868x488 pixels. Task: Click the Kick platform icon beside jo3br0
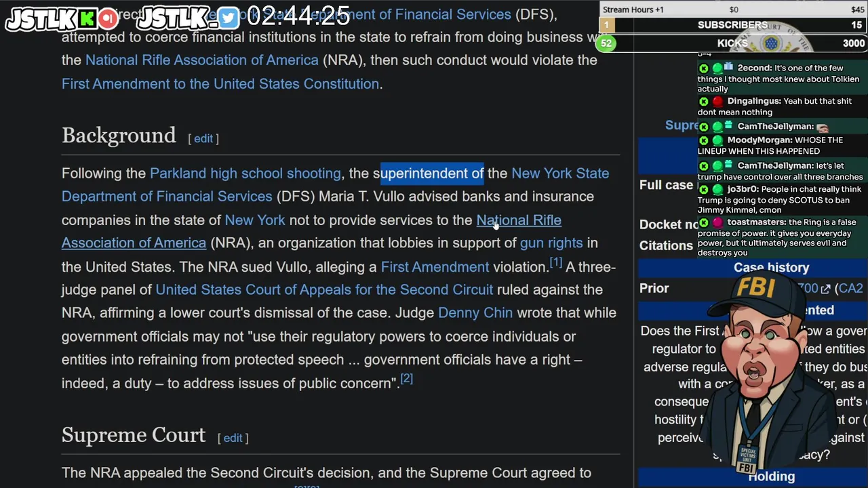tap(703, 190)
